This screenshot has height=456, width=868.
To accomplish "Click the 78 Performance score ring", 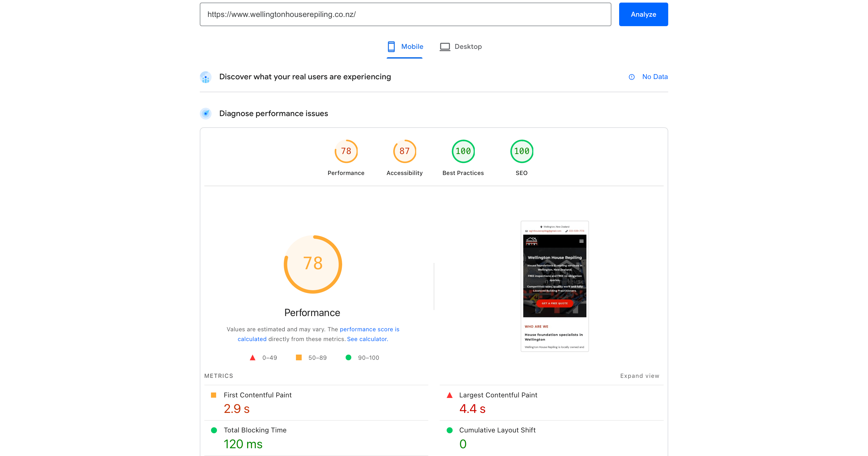I will point(312,264).
